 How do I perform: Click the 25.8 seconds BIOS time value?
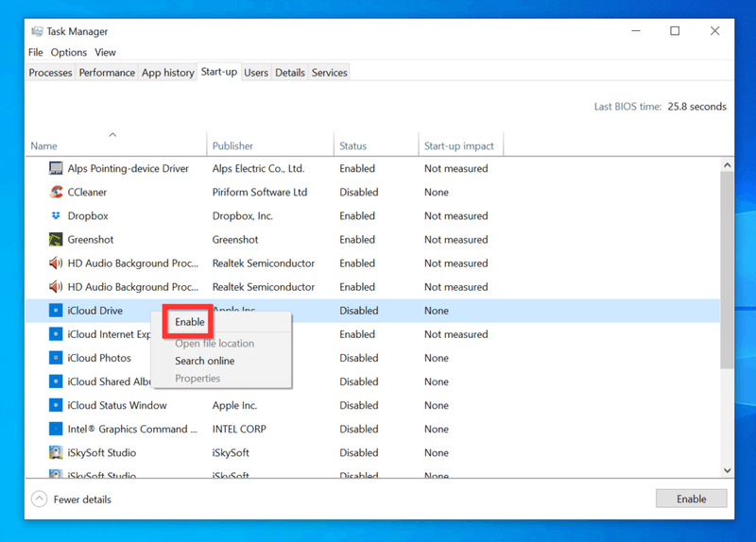(x=696, y=107)
